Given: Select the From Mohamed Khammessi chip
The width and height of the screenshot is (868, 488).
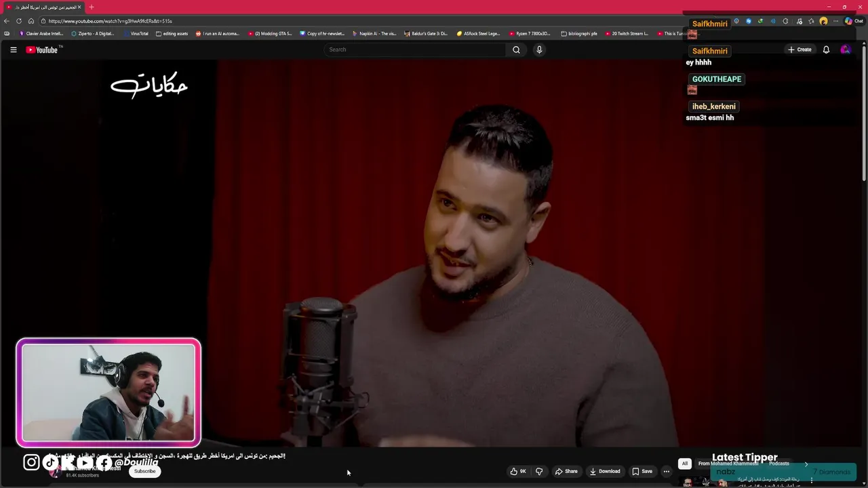Looking at the screenshot, I should click(x=728, y=464).
